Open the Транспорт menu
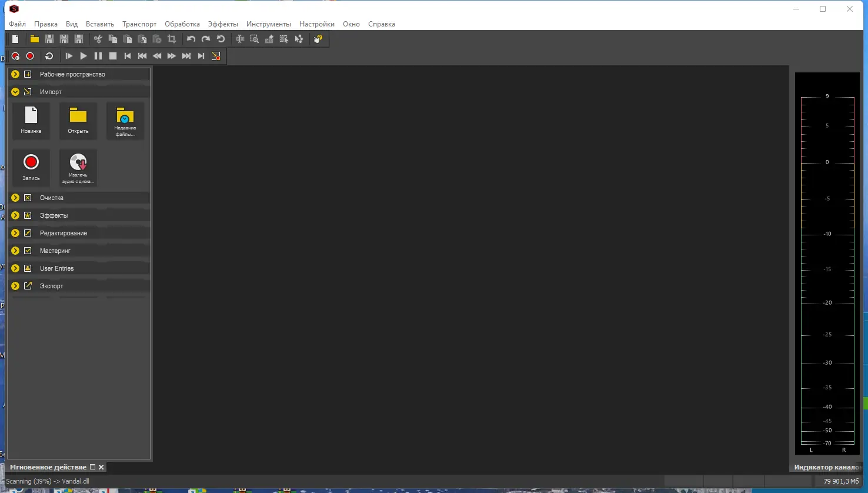Viewport: 868px width, 493px height. tap(139, 24)
